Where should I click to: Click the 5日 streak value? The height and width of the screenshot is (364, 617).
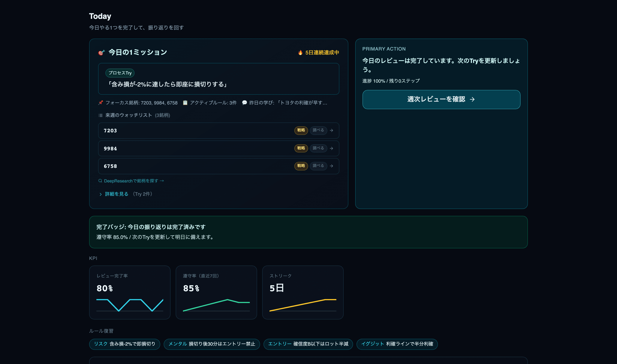277,288
